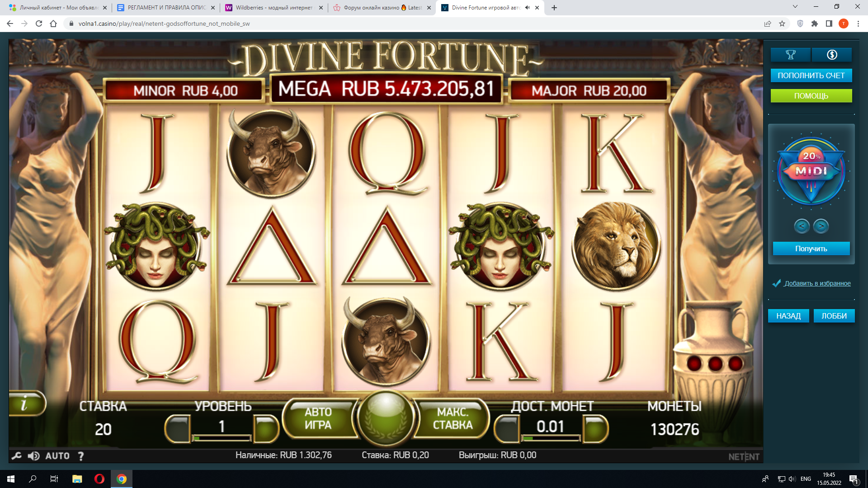Image resolution: width=868 pixels, height=488 pixels.
Task: Mute the game sound speaker icon
Action: click(x=33, y=456)
